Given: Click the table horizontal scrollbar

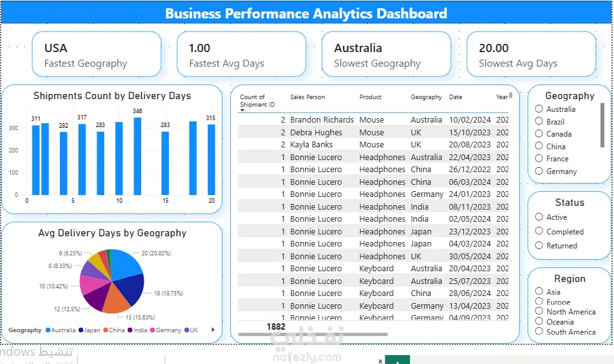Looking at the screenshot, I should pos(313,334).
